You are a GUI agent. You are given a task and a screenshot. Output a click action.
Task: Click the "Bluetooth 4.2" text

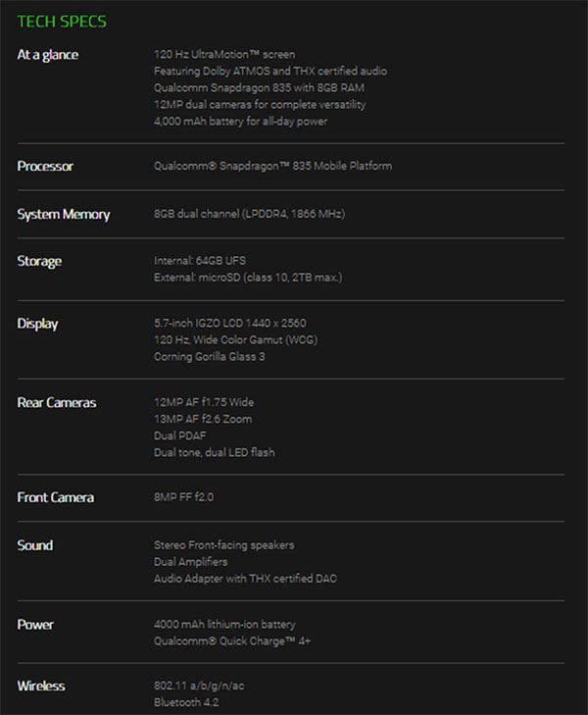coord(187,702)
